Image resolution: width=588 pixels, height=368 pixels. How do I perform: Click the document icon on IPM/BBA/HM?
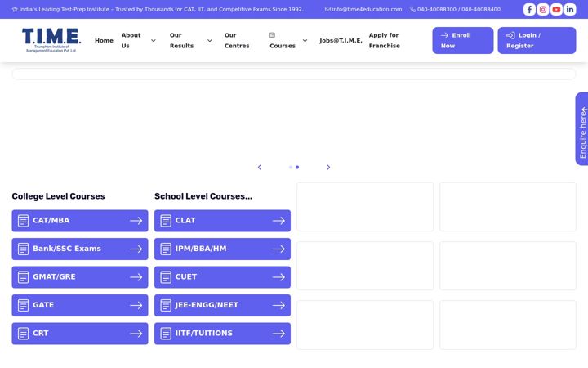pos(166,249)
